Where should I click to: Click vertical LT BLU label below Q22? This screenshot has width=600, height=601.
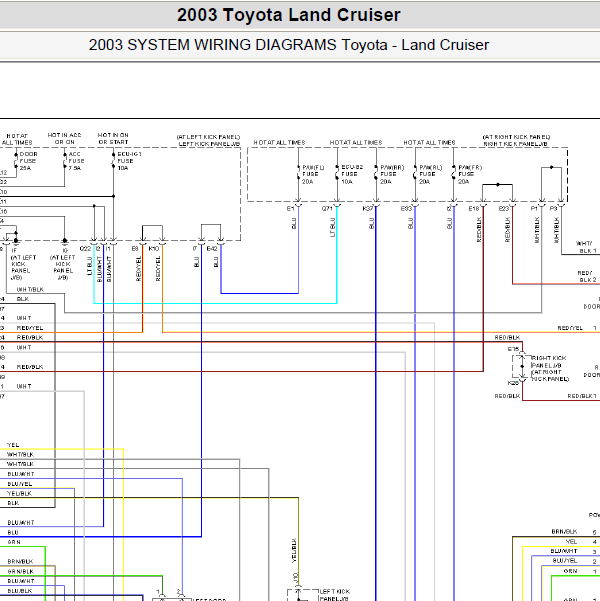click(89, 266)
